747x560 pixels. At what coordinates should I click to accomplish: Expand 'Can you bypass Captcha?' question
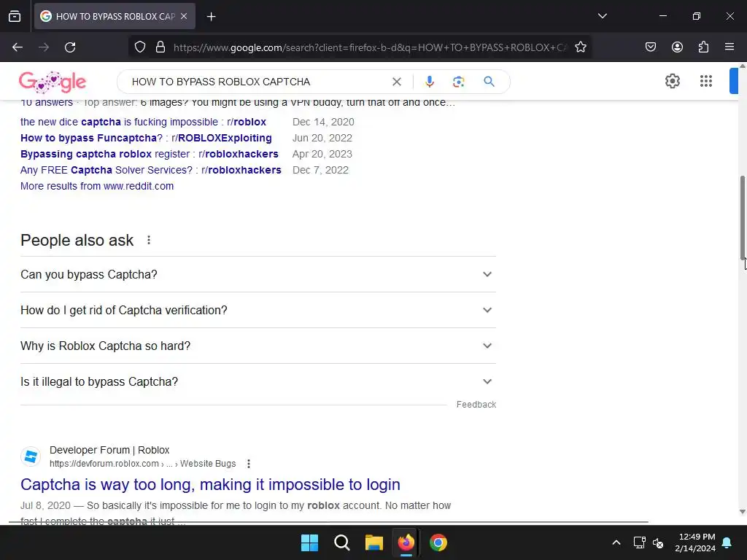258,274
